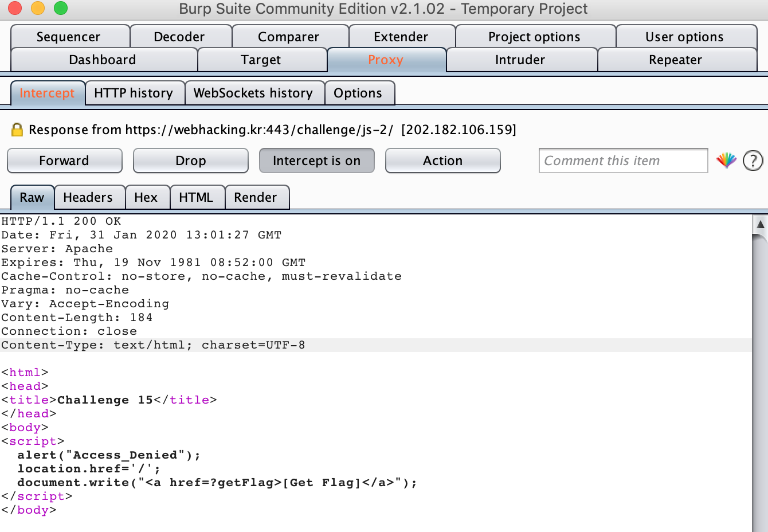Screen dimensions: 768x532
Task: Click the closing </body> tag line
Action: (29, 510)
